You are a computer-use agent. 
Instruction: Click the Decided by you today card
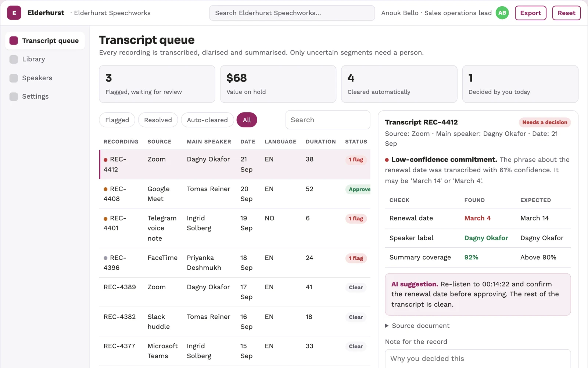pyautogui.click(x=520, y=84)
